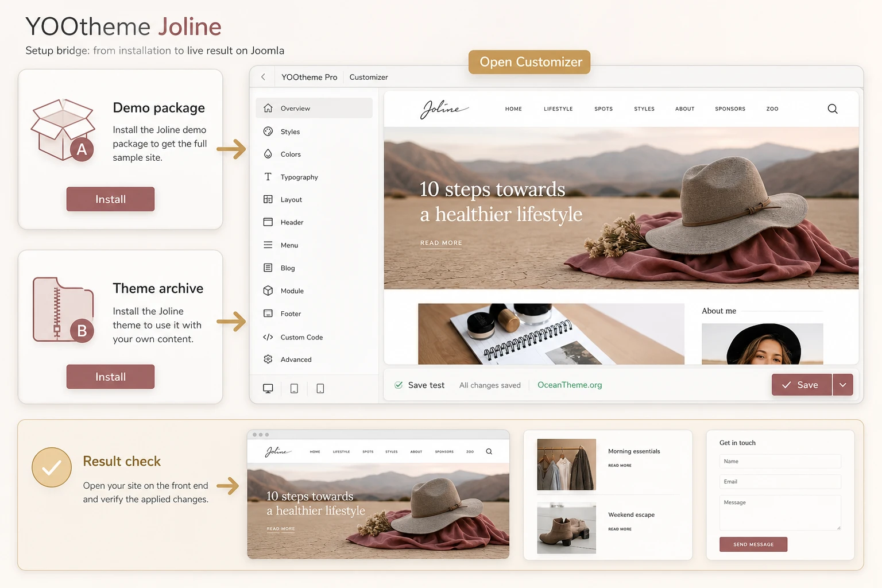Image resolution: width=882 pixels, height=588 pixels.
Task: Select the Footer icon in sidebar
Action: tap(268, 314)
